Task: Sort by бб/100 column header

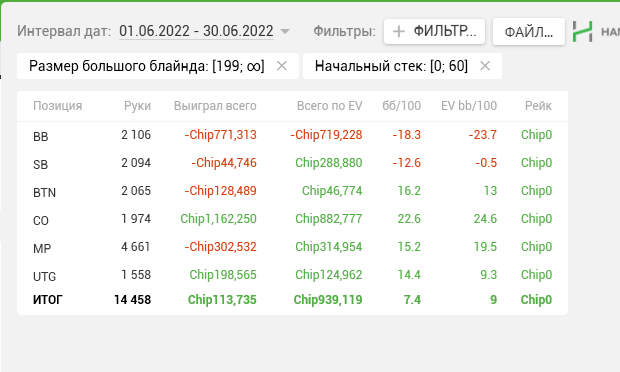Action: point(401,106)
